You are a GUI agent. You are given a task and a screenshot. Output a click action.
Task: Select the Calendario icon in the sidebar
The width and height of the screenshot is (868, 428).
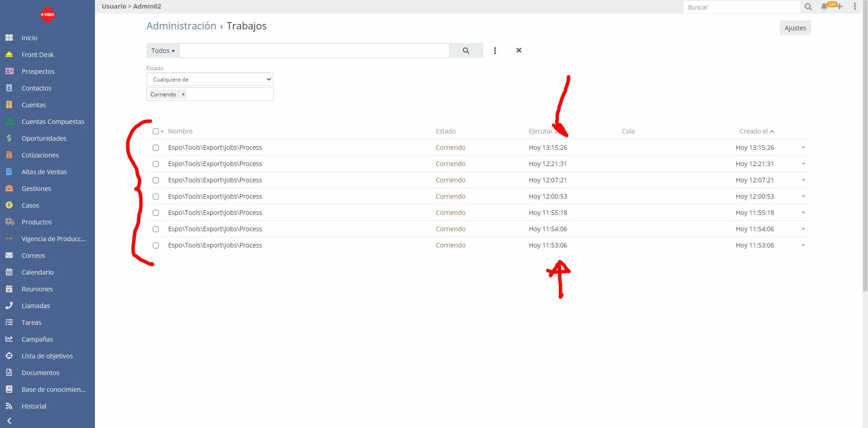pyautogui.click(x=9, y=272)
